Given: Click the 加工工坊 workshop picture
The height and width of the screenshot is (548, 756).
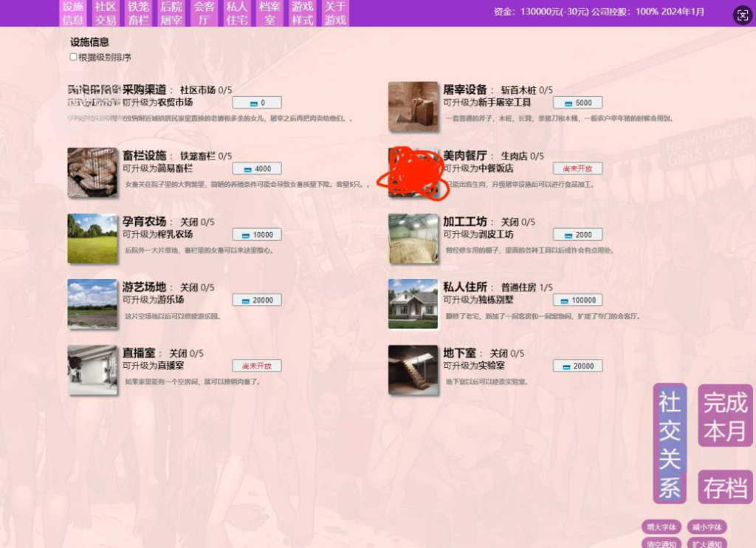Looking at the screenshot, I should click(413, 239).
